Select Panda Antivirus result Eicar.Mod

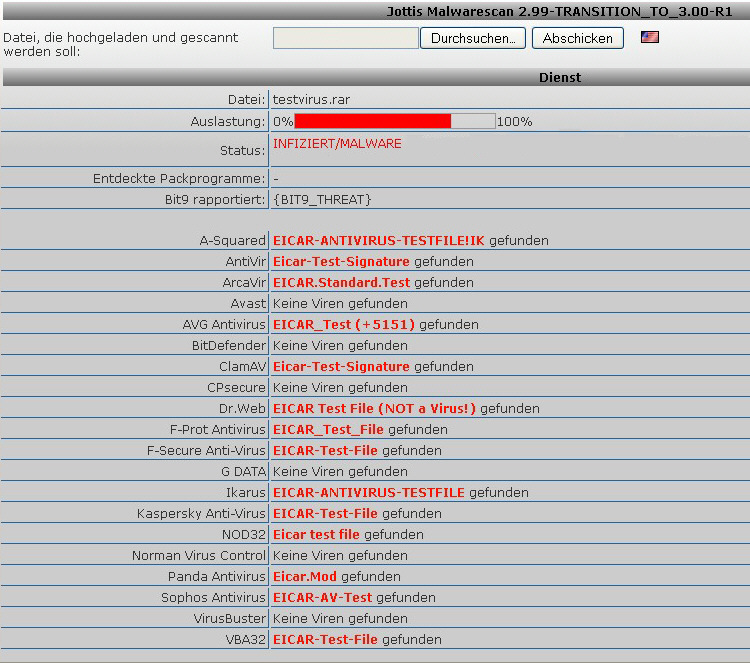pyautogui.click(x=305, y=577)
